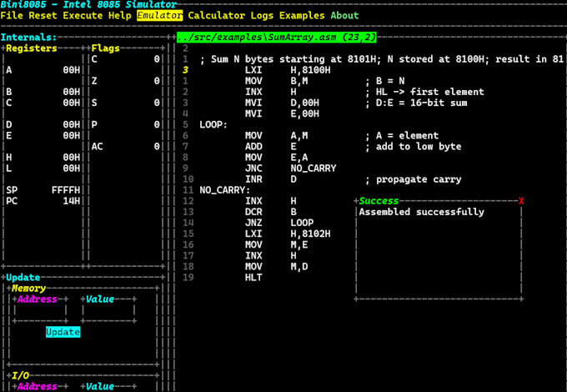Click the AC flag value
567x392 pixels.
pos(157,147)
